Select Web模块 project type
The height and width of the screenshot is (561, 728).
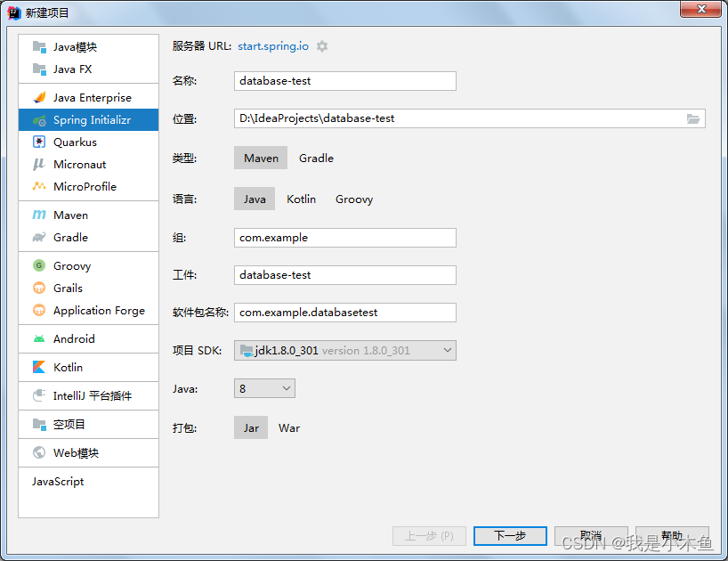tap(89, 452)
